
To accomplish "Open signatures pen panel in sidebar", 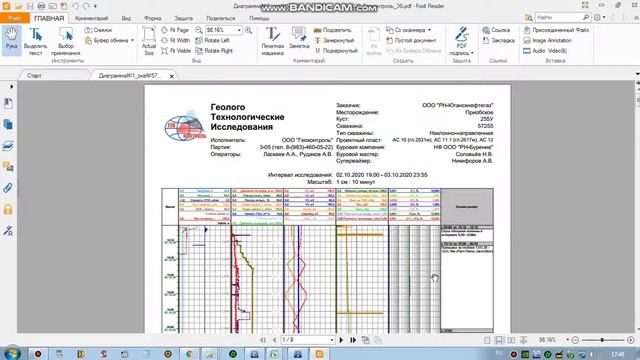I will pos(8,231).
